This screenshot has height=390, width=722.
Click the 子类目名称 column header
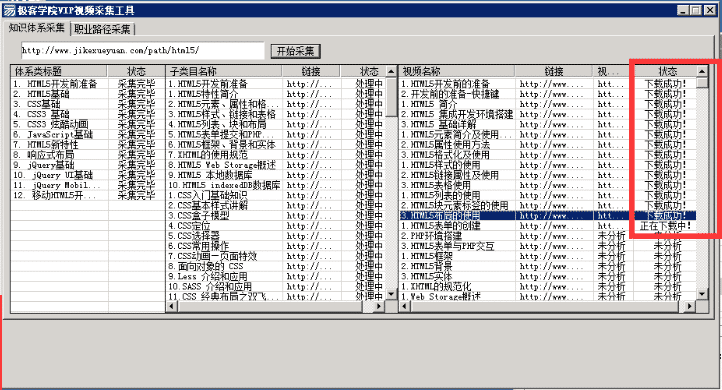click(x=224, y=71)
